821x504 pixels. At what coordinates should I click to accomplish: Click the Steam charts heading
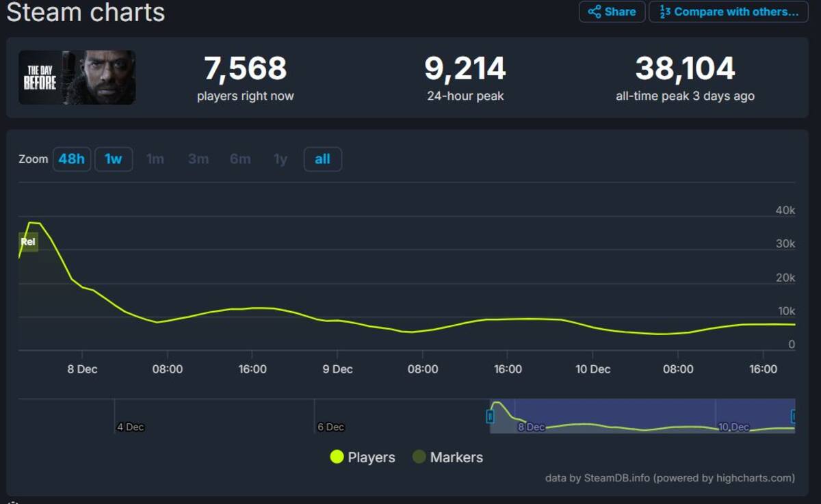(86, 12)
